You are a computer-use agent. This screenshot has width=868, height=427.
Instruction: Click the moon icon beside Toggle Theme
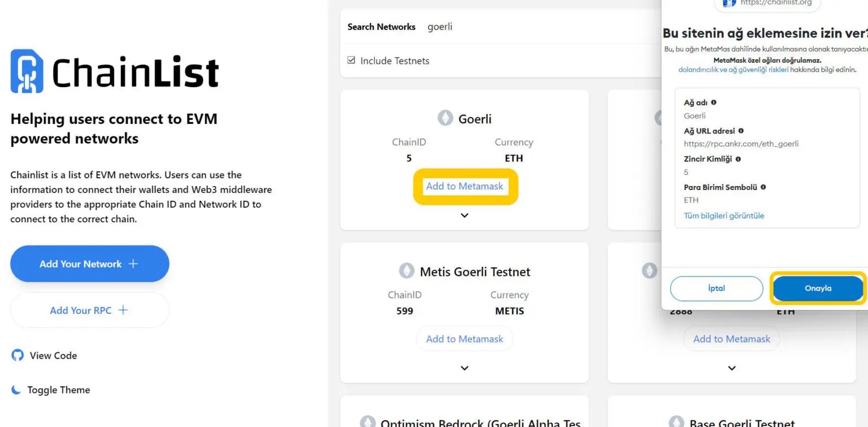pyautogui.click(x=16, y=390)
